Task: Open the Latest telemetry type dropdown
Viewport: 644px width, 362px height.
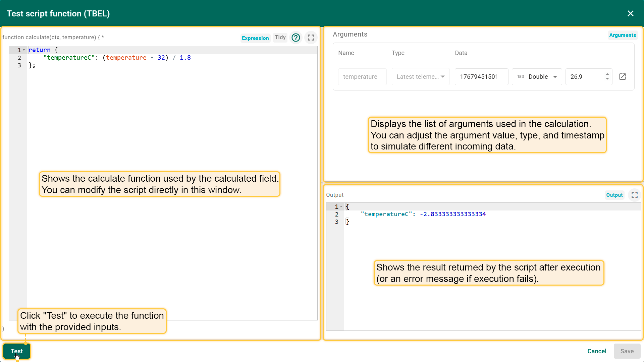Action: pyautogui.click(x=421, y=77)
